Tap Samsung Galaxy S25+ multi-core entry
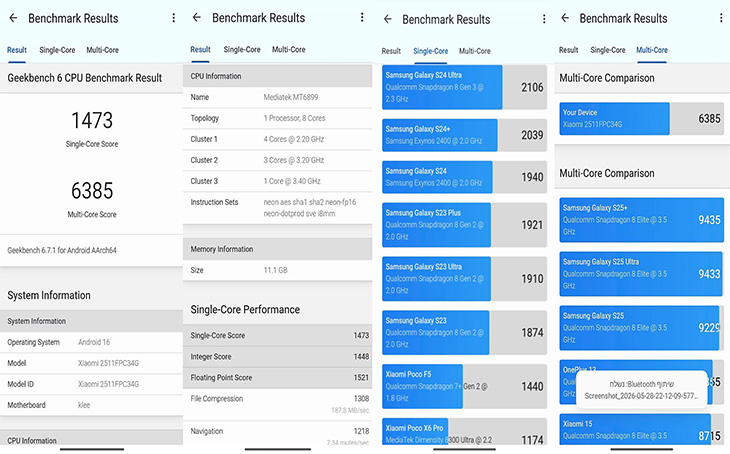730x454 pixels. (642, 220)
